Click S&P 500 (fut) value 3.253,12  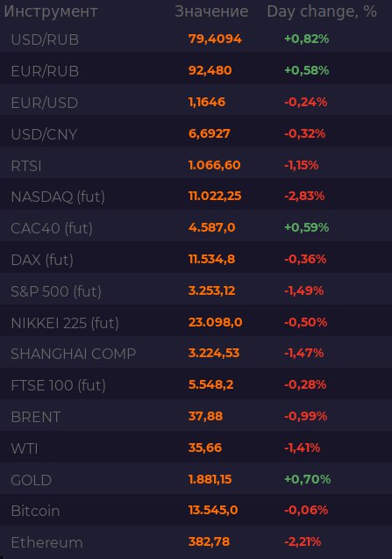[x=211, y=290]
